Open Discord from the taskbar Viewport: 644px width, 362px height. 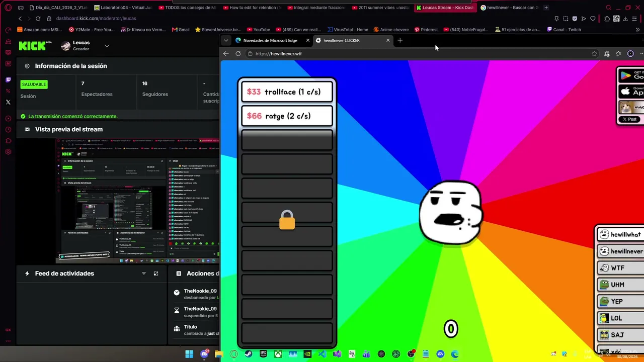click(x=204, y=354)
